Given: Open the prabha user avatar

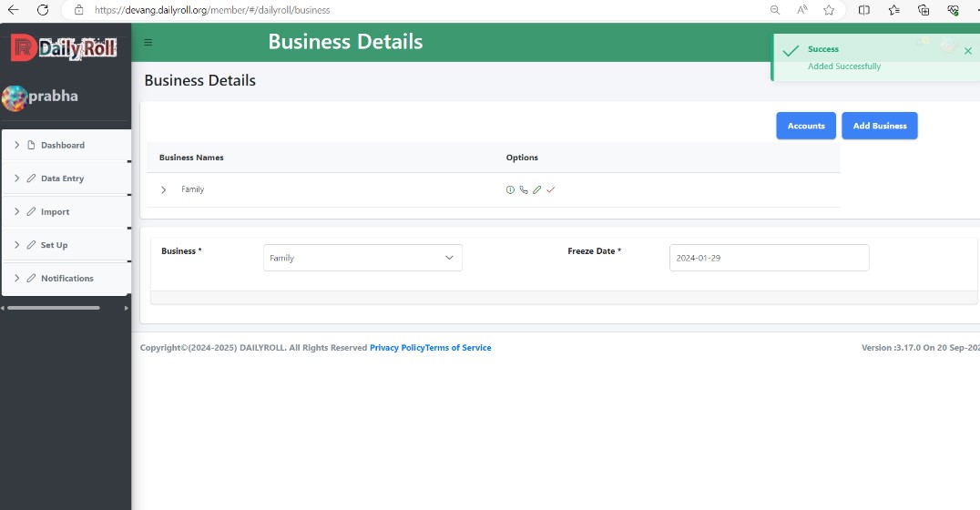Looking at the screenshot, I should click(14, 98).
